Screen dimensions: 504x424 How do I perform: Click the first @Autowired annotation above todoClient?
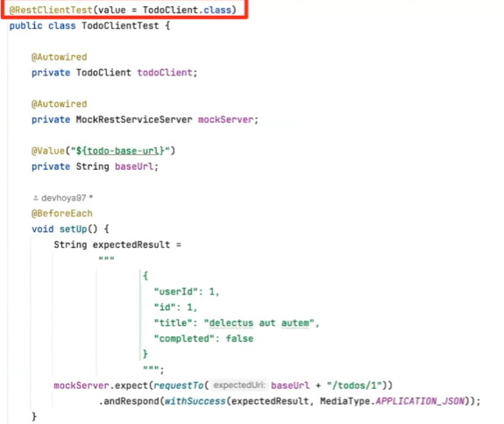coord(59,57)
